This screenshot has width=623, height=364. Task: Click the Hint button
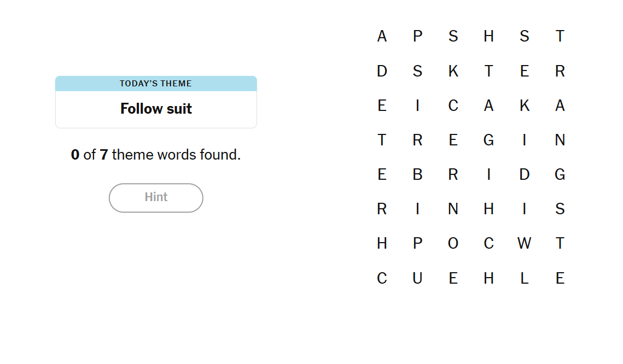click(156, 197)
